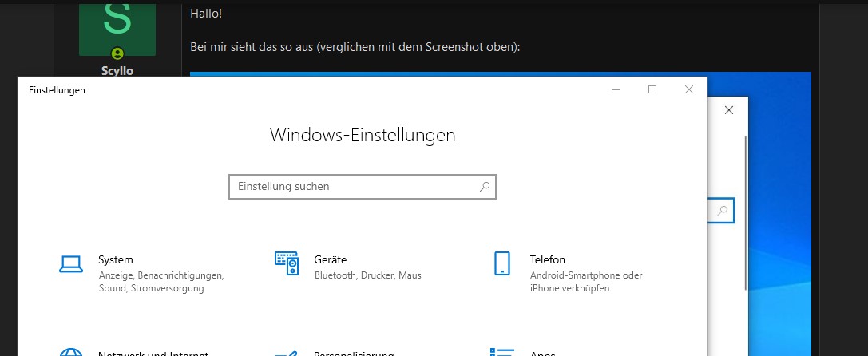868x356 pixels.
Task: Click text 'Bluetooth, Drucker, Maus'
Action: (x=367, y=275)
